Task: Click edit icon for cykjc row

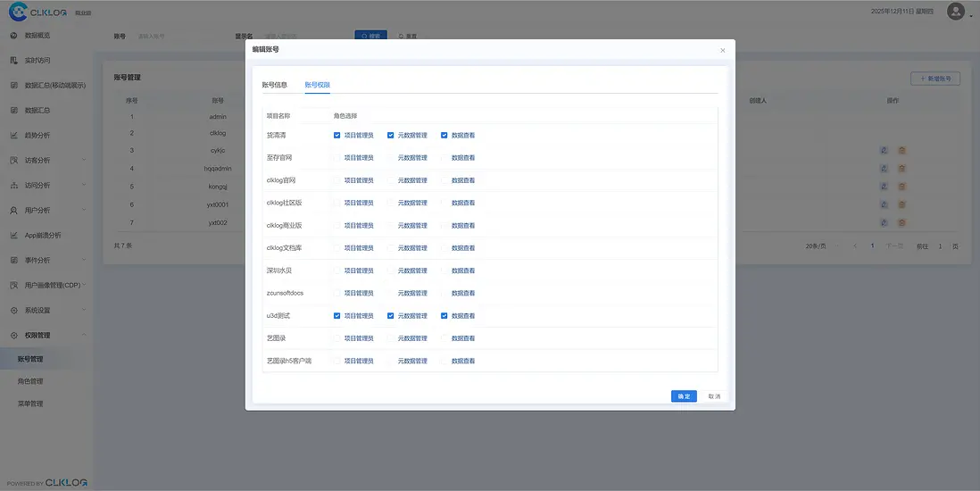Action: click(x=884, y=150)
